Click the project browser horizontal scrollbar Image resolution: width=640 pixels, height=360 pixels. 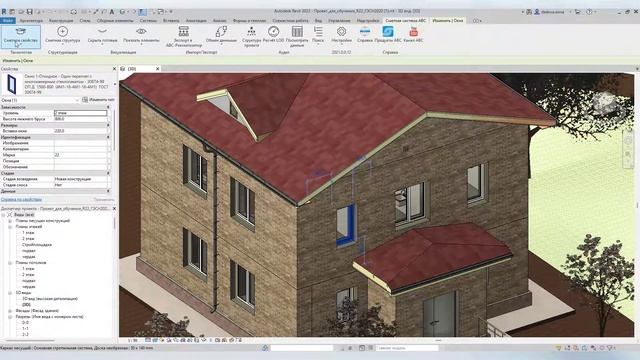[x=31, y=340]
